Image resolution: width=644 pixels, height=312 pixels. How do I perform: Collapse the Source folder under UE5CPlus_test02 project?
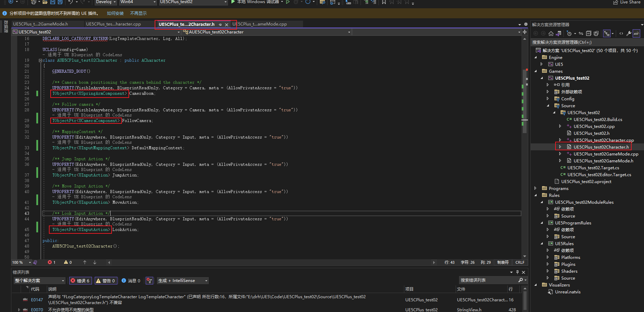(548, 105)
